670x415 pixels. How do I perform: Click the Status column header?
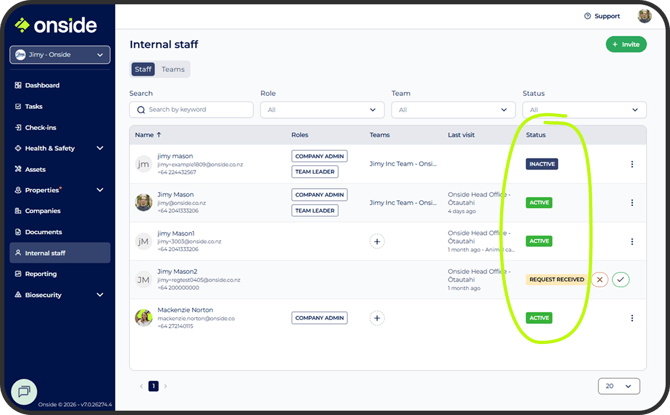(535, 135)
